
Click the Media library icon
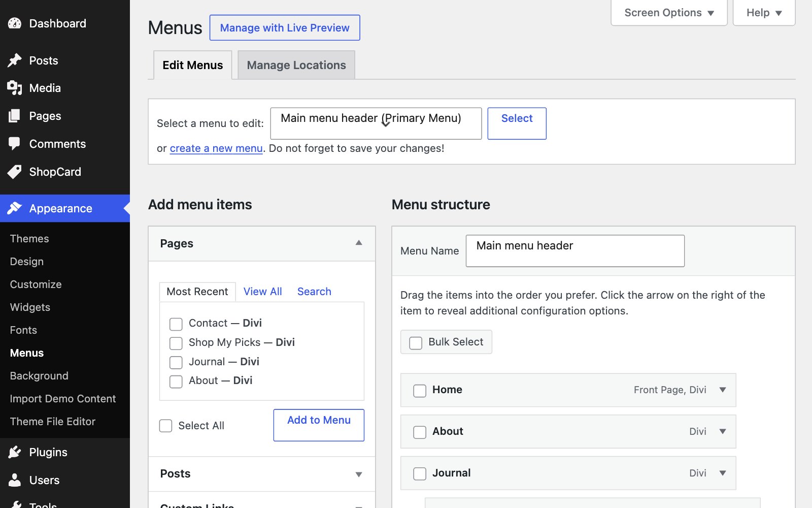pos(15,88)
